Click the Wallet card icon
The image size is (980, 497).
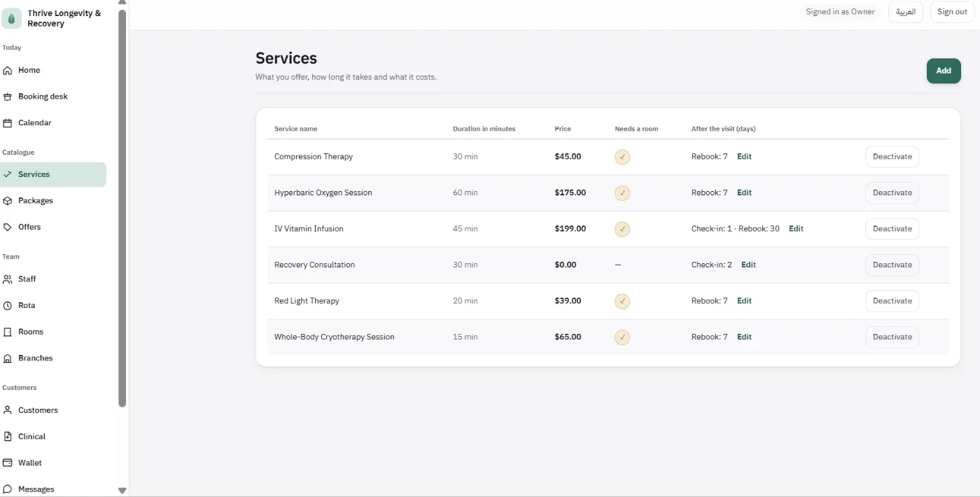[8, 463]
